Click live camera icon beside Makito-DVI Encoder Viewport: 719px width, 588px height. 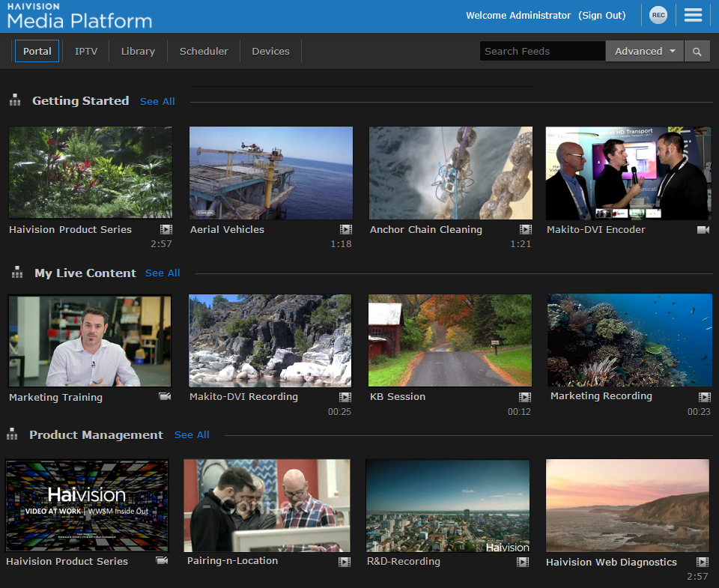(x=703, y=230)
